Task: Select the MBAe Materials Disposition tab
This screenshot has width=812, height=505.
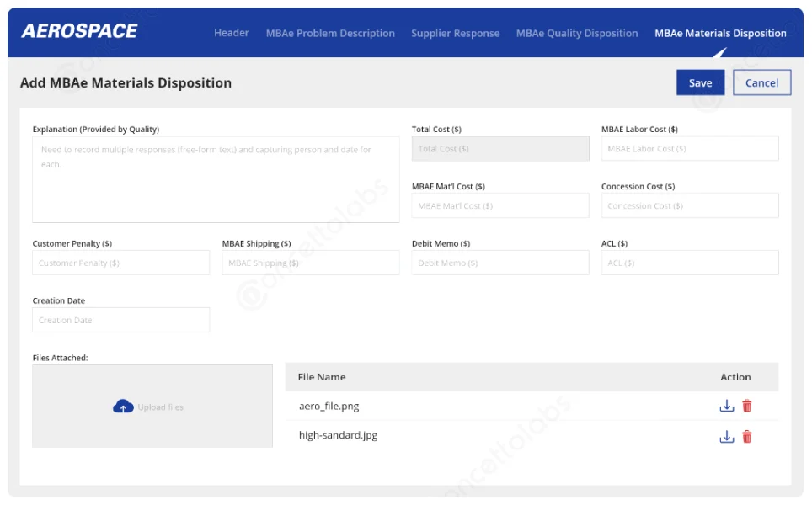Action: (720, 33)
